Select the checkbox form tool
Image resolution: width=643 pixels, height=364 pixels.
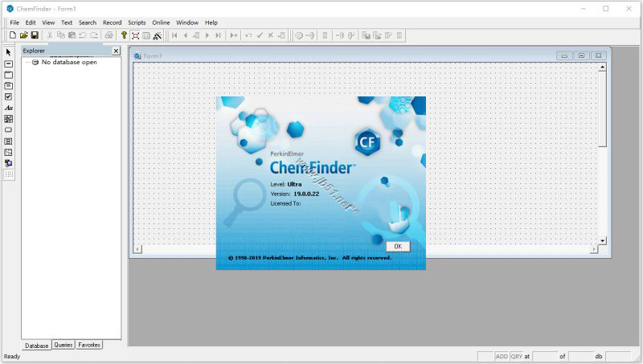tap(9, 96)
